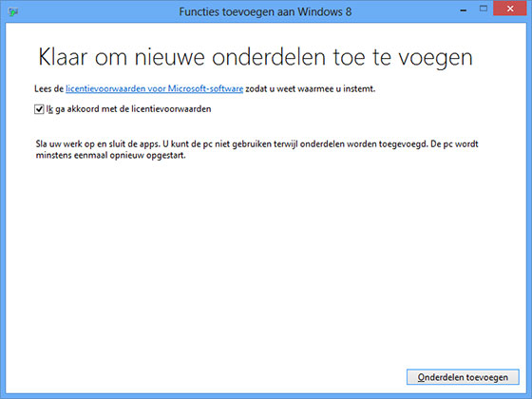Viewport: 532px width, 399px height.
Task: Click the Onderdelen toevoegen button
Action: (463, 377)
